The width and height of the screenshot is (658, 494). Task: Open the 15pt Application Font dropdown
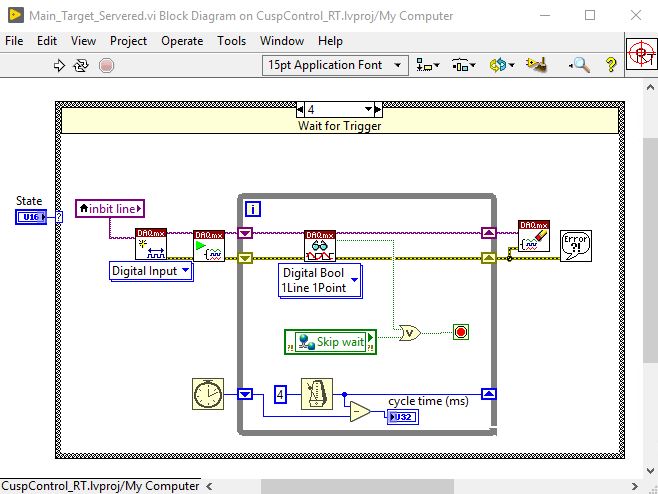[x=335, y=65]
